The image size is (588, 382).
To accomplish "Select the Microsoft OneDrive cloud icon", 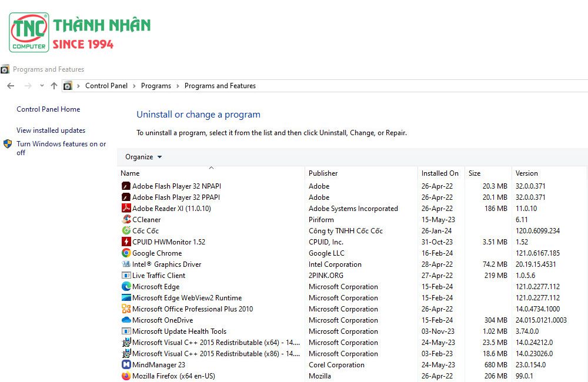I will click(126, 320).
